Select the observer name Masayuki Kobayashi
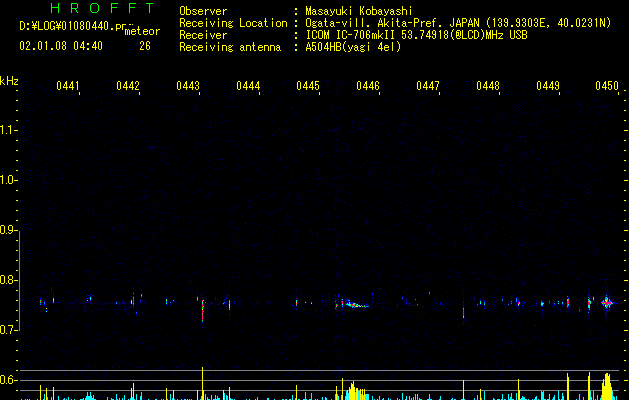Screen dimensions: 629x400 coord(359,11)
